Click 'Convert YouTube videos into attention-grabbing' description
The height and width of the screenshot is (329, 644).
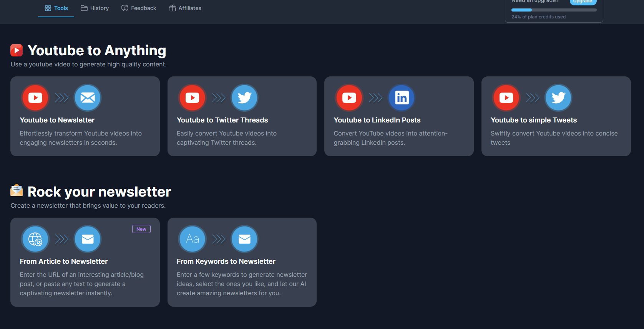[x=391, y=138]
